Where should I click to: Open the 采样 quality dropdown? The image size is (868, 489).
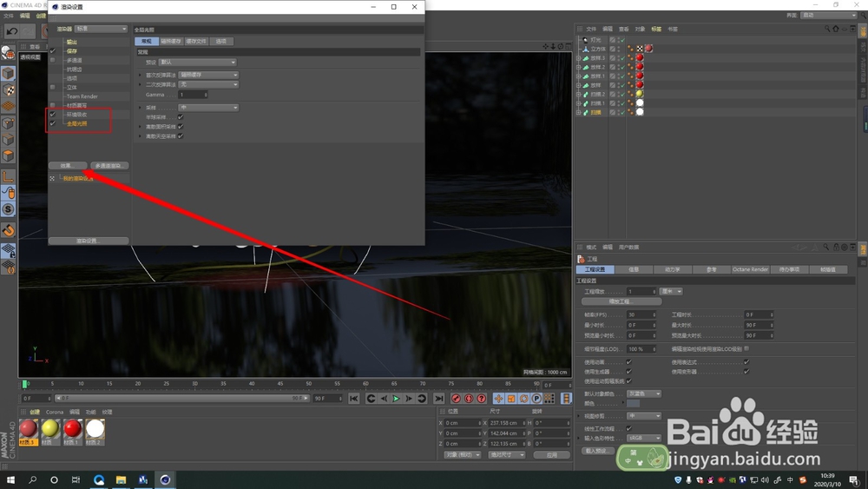[x=208, y=108]
